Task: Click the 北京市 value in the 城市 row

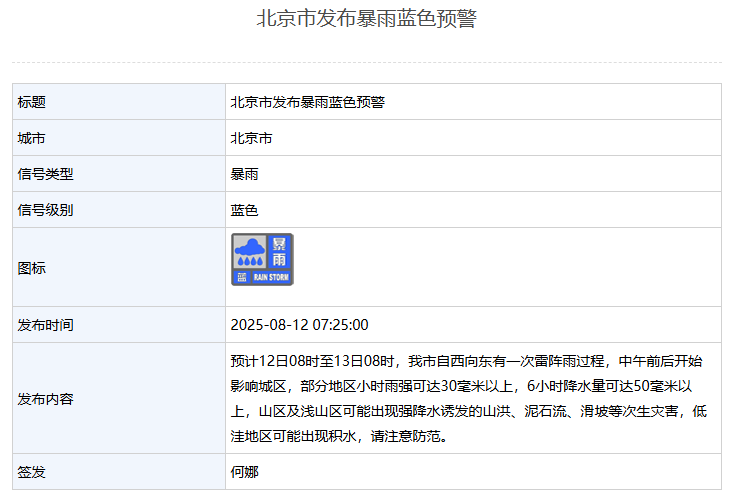Action: [x=251, y=138]
